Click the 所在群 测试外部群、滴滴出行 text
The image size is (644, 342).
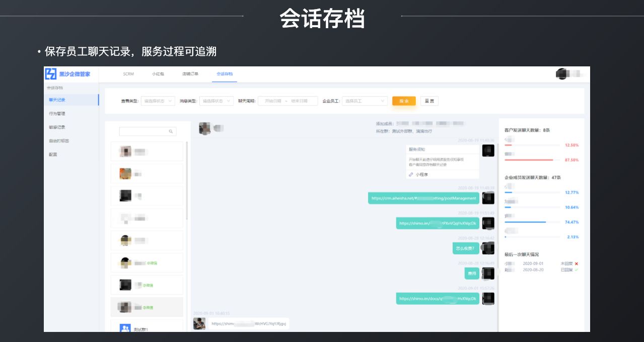pyautogui.click(x=404, y=131)
